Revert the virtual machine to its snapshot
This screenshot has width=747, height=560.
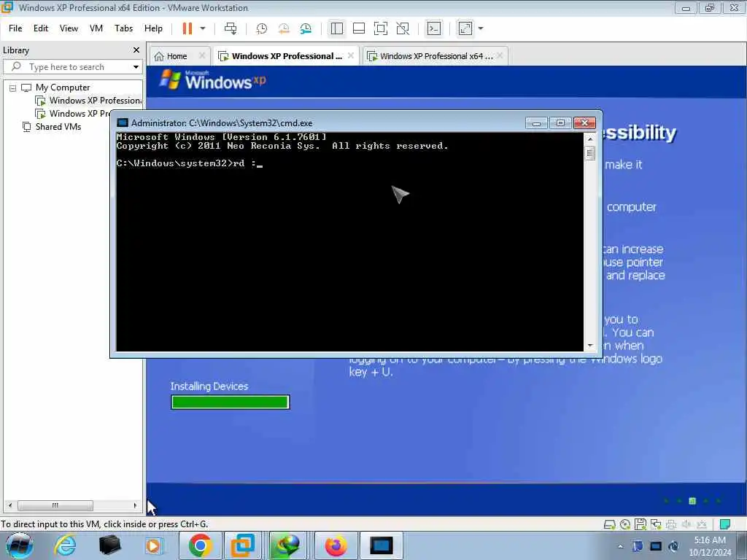[x=284, y=28]
